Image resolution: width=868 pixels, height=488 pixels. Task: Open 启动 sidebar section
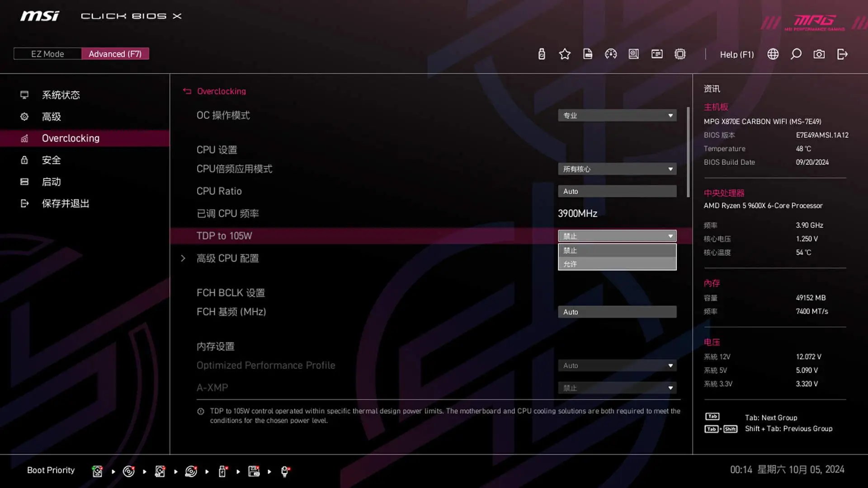point(85,182)
